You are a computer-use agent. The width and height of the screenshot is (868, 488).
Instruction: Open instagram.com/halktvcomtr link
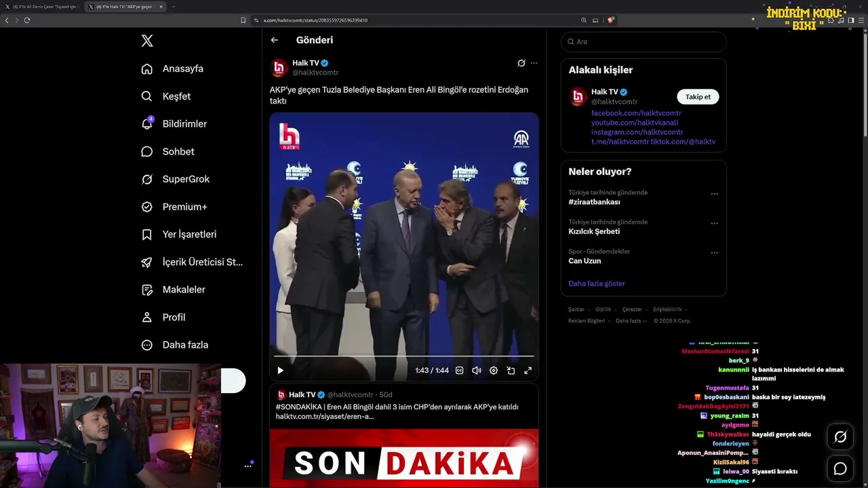(637, 132)
